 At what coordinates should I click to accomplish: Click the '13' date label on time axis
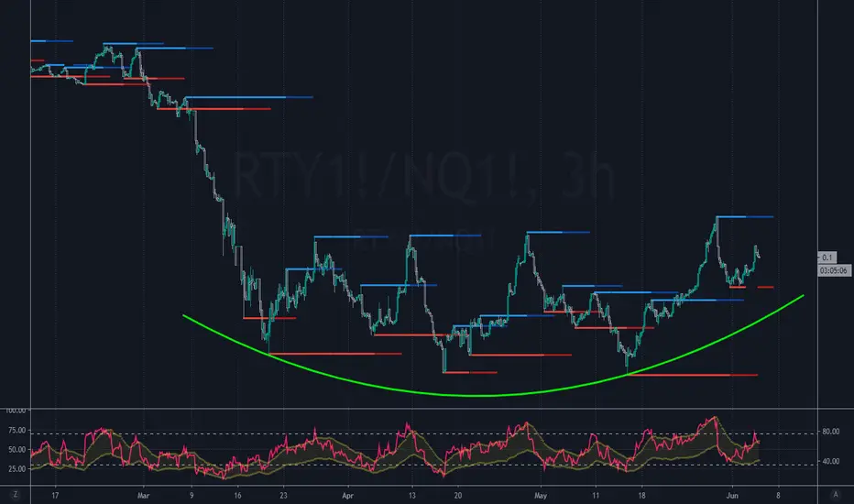[411, 496]
